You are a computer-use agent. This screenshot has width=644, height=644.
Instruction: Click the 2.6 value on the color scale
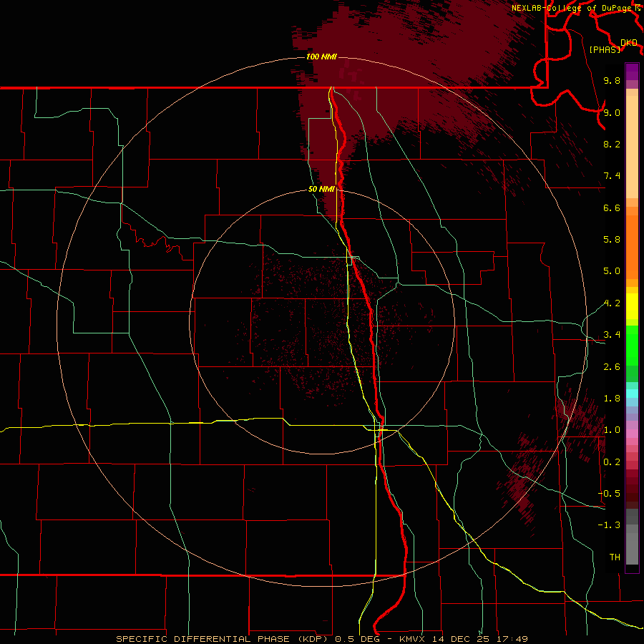tap(612, 367)
